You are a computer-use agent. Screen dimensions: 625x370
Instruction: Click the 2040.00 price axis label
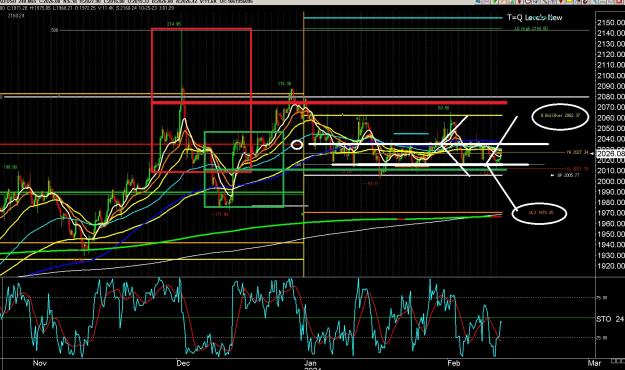click(x=611, y=139)
